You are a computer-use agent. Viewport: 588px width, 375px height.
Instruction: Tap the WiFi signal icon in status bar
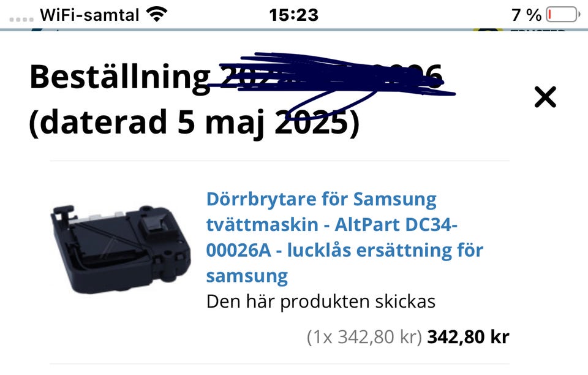[x=156, y=14]
